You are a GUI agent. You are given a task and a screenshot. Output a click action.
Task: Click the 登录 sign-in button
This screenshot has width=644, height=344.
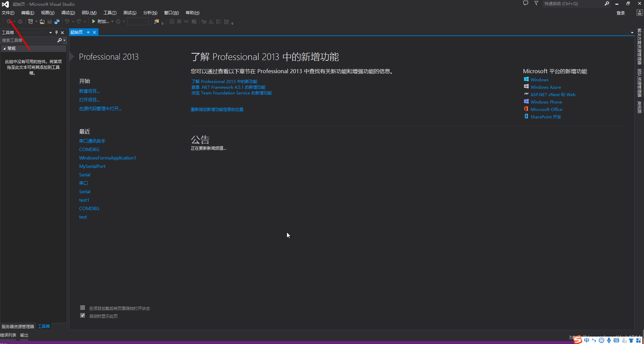pos(621,13)
